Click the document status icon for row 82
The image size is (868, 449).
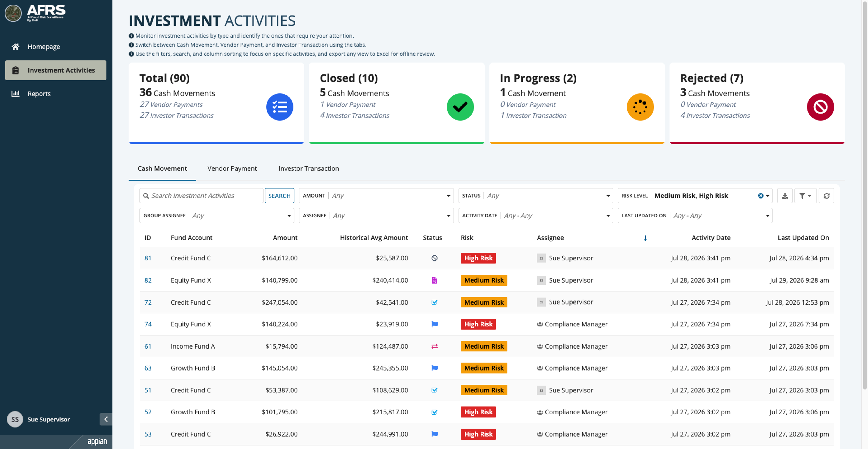point(434,281)
